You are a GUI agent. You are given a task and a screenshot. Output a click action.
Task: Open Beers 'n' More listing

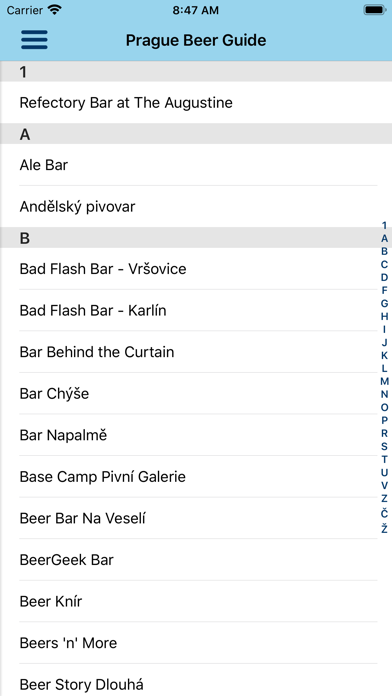pos(196,643)
